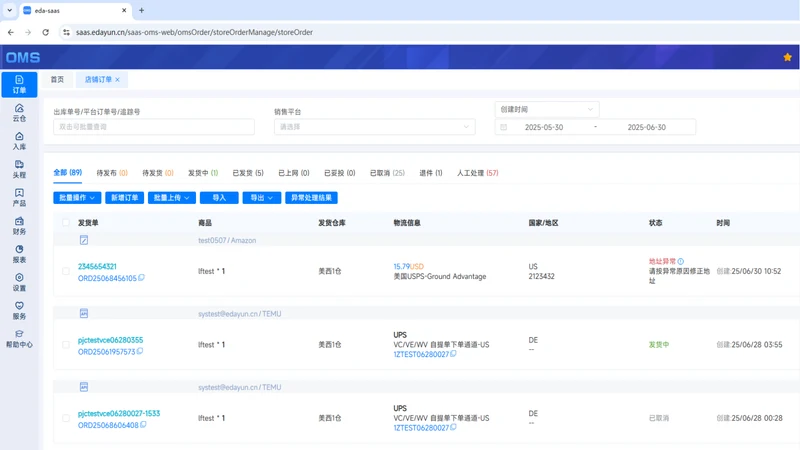Open the 头程 sidebar icon

[19, 169]
